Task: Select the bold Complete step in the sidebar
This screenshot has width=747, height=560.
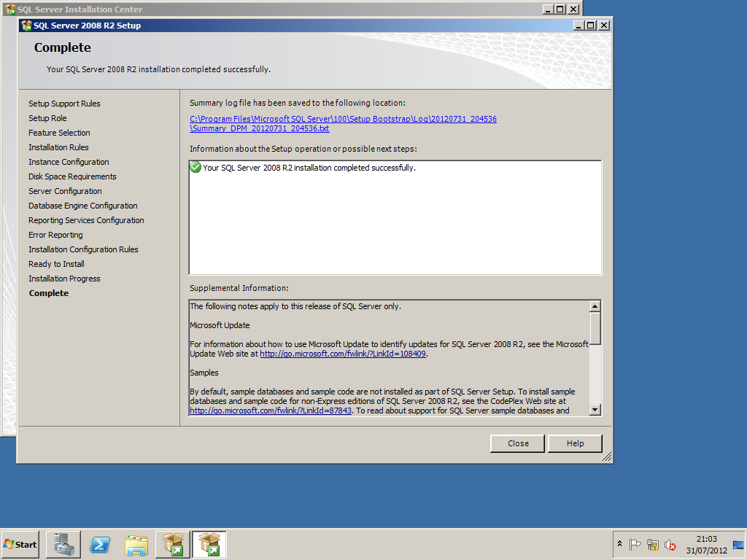Action: click(49, 293)
